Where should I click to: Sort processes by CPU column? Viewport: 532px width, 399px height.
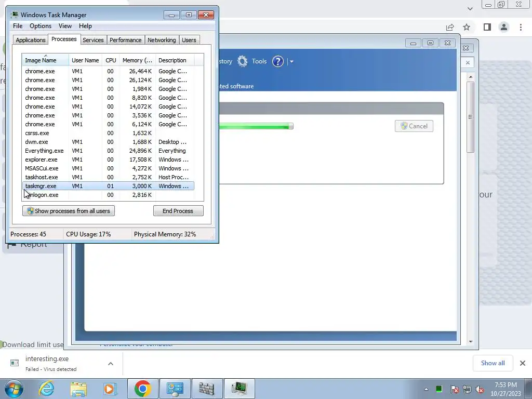point(111,60)
